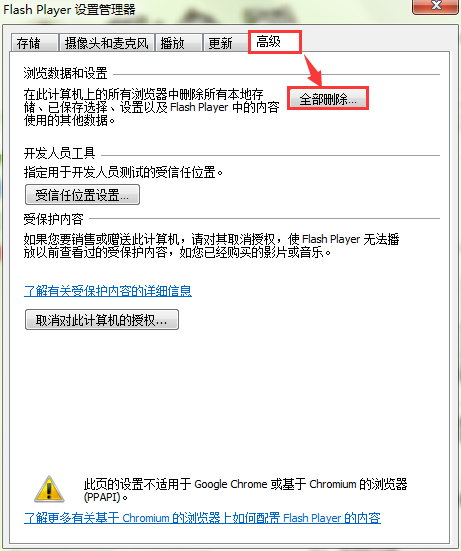
Task: Open the 摄像头和麦克风 tab
Action: coord(107,43)
